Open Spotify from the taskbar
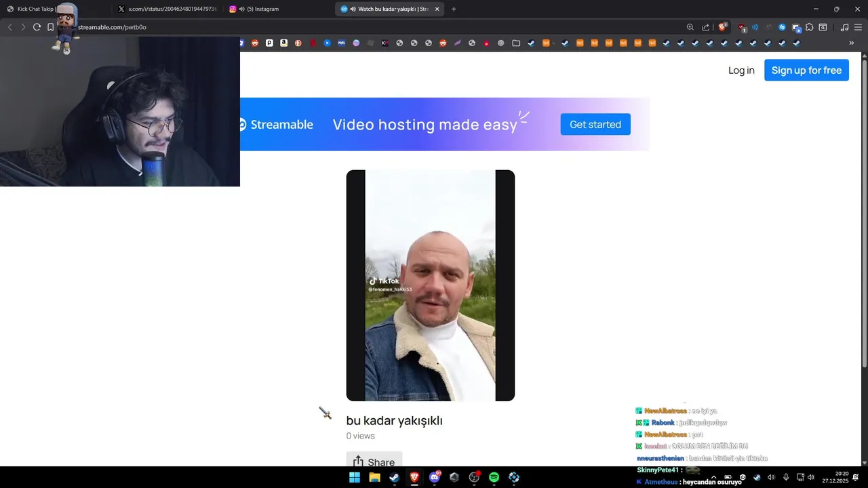 (494, 477)
